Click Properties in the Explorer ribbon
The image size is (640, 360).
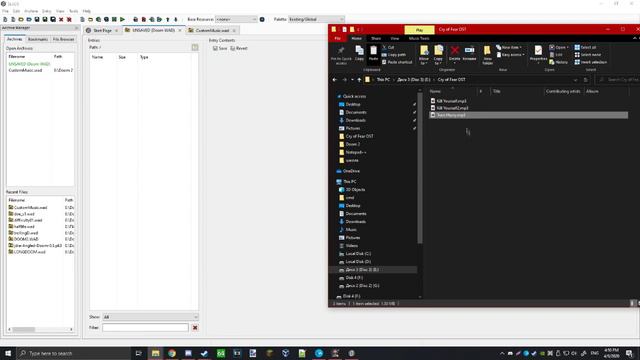(538, 53)
